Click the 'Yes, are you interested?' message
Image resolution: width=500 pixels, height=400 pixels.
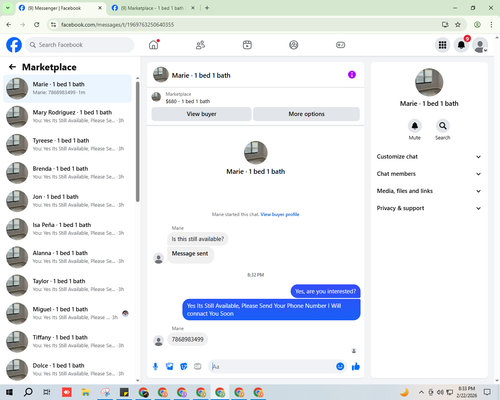[x=325, y=291]
